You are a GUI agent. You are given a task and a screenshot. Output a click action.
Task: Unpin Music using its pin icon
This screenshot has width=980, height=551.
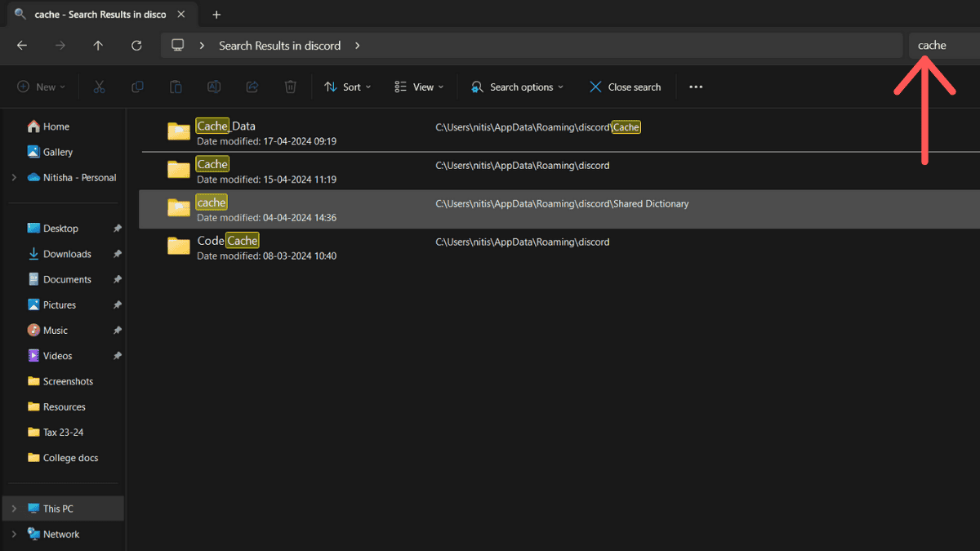(117, 330)
